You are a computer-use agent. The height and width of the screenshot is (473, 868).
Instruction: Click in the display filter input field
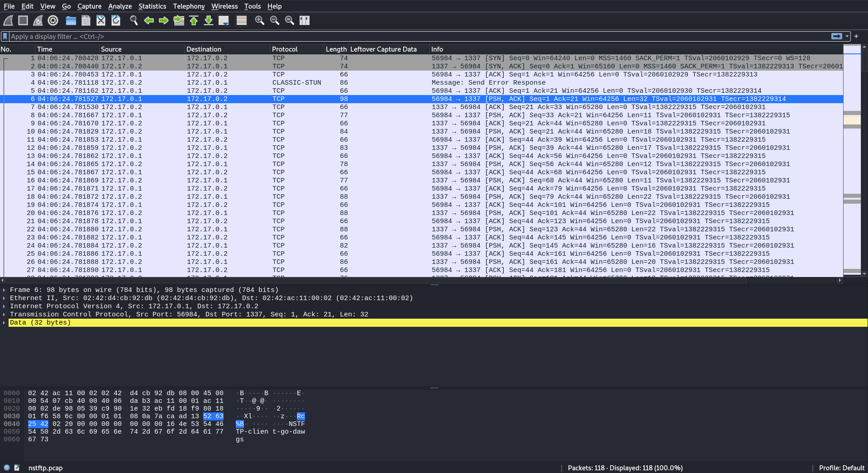[x=419, y=36]
